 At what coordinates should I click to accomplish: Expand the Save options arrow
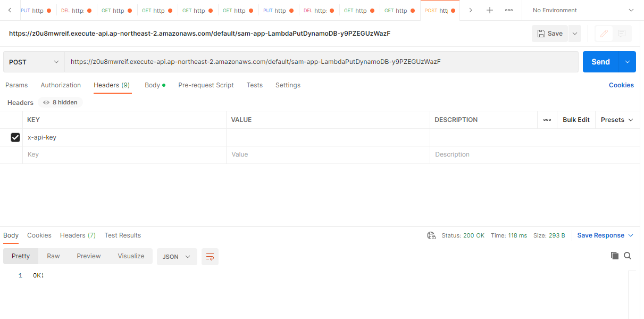pos(574,34)
